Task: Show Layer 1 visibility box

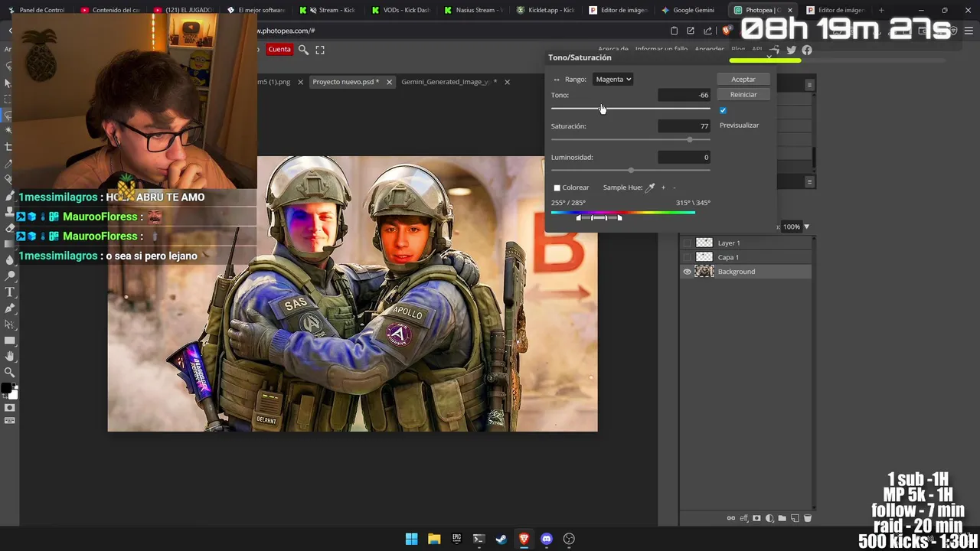Action: 687,243
